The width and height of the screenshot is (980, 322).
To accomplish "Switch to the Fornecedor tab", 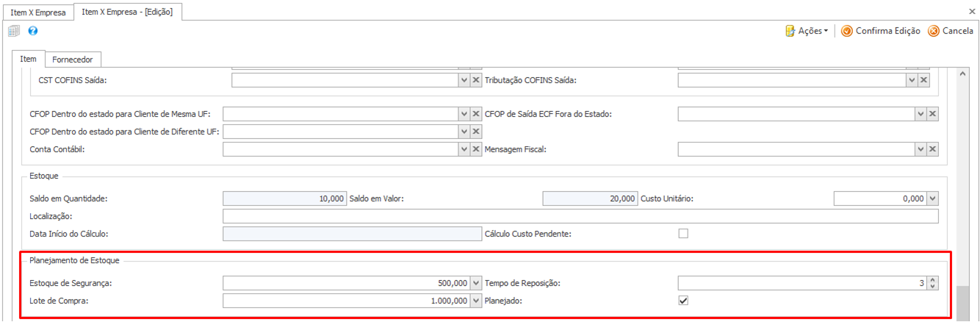I will 73,59.
